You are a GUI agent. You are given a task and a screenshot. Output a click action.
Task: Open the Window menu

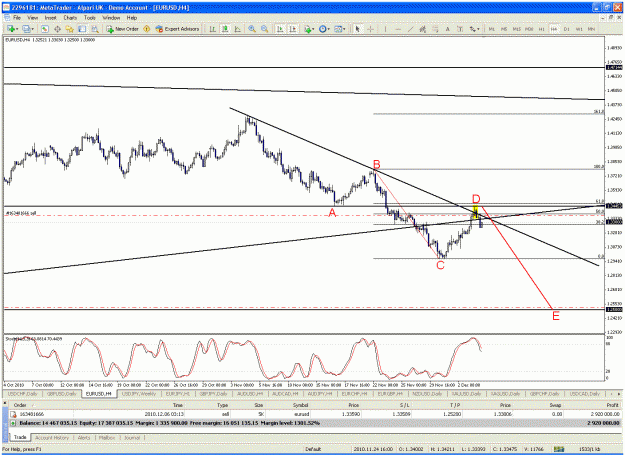coord(111,18)
